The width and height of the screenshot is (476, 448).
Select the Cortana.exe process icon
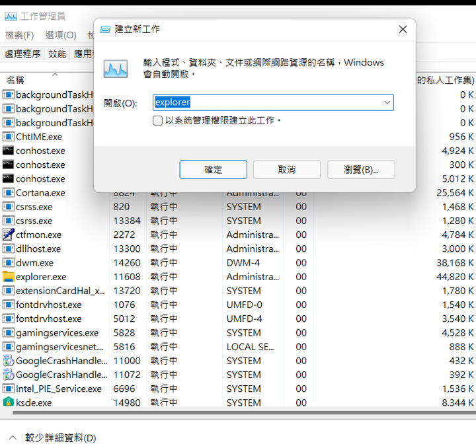click(x=8, y=192)
